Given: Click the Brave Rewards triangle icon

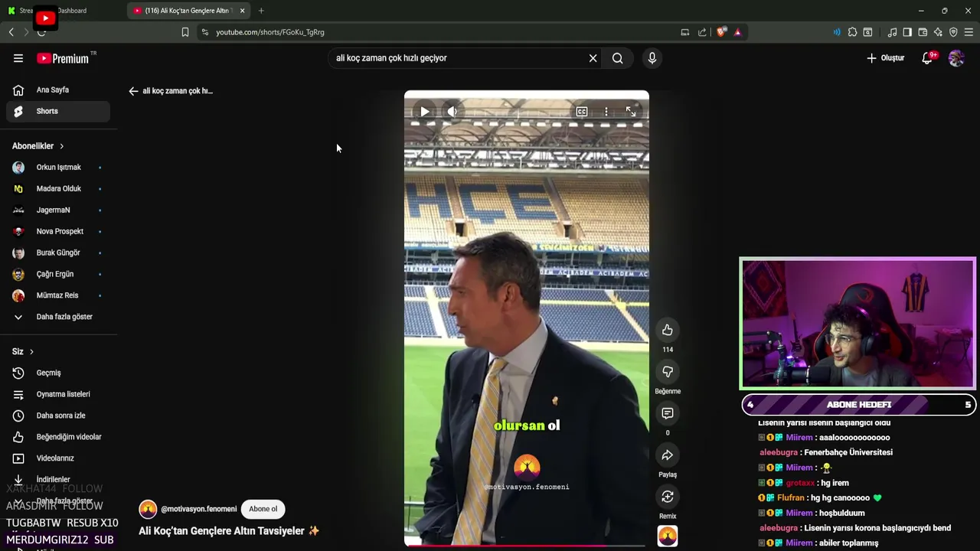Looking at the screenshot, I should 737,32.
